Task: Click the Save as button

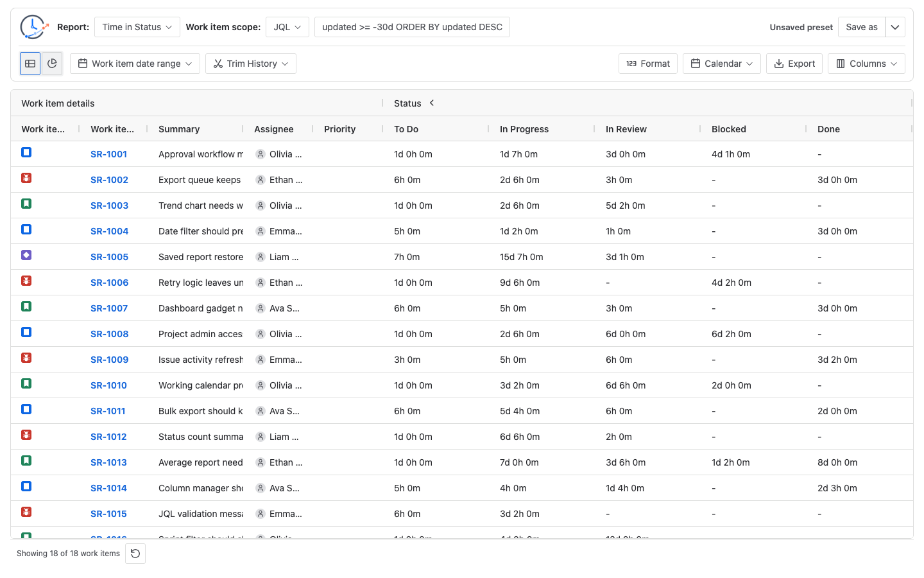Action: coord(862,27)
